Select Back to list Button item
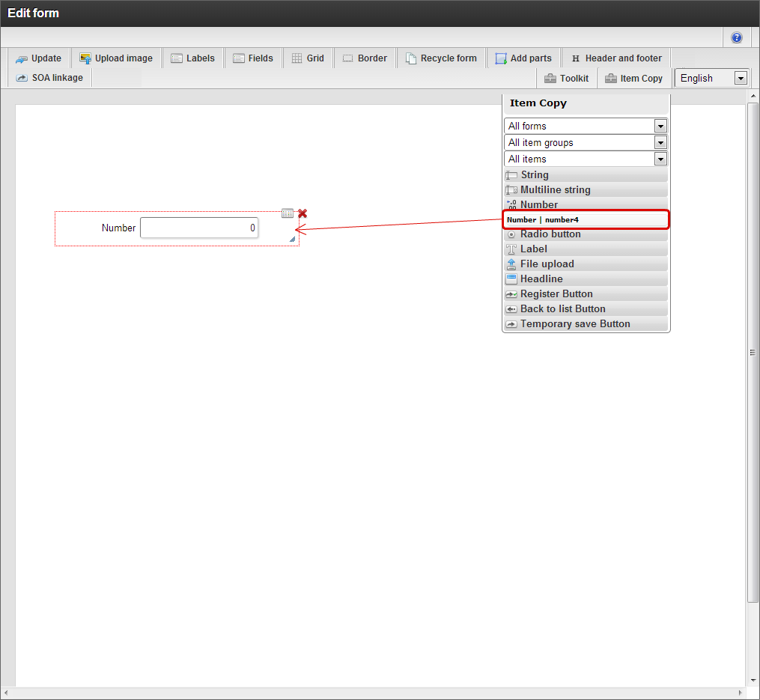Viewport: 760px width, 700px height. (586, 309)
